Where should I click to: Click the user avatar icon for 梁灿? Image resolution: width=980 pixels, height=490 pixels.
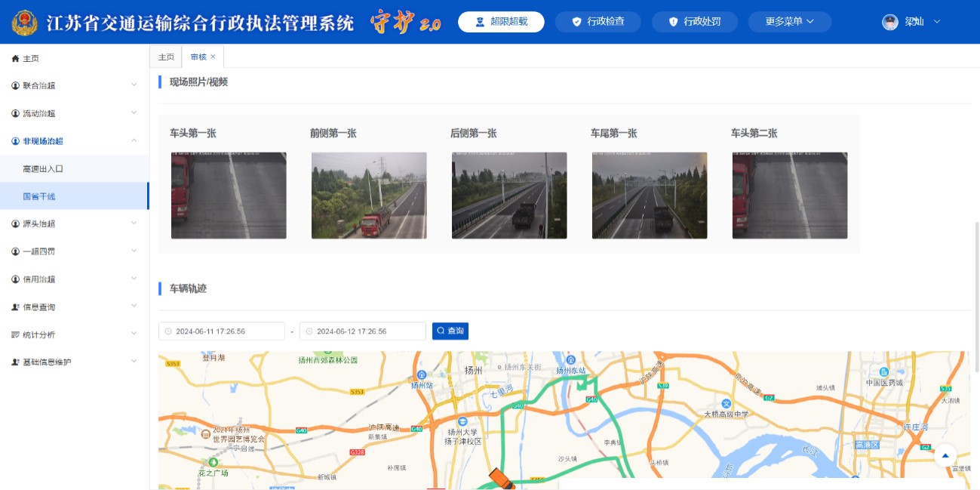pyautogui.click(x=890, y=22)
